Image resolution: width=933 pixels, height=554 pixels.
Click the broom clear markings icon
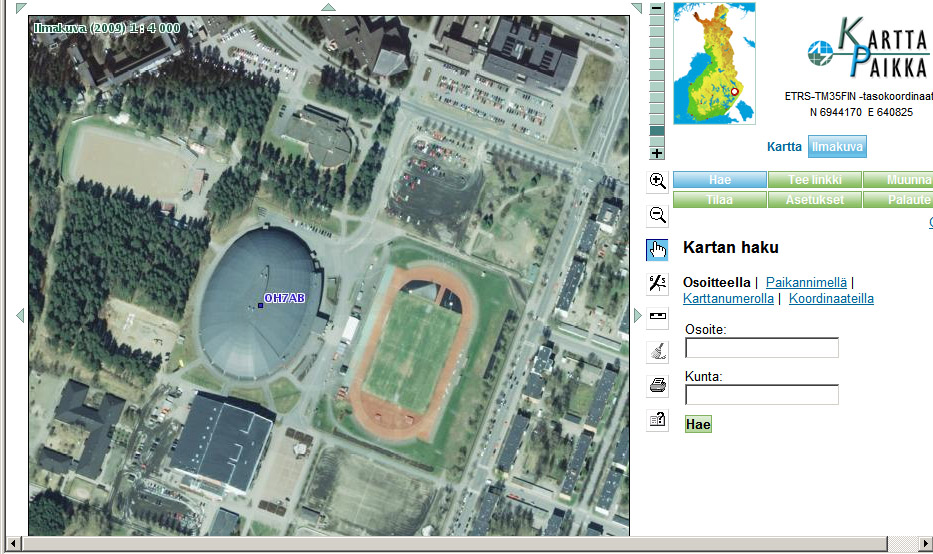pyautogui.click(x=657, y=351)
